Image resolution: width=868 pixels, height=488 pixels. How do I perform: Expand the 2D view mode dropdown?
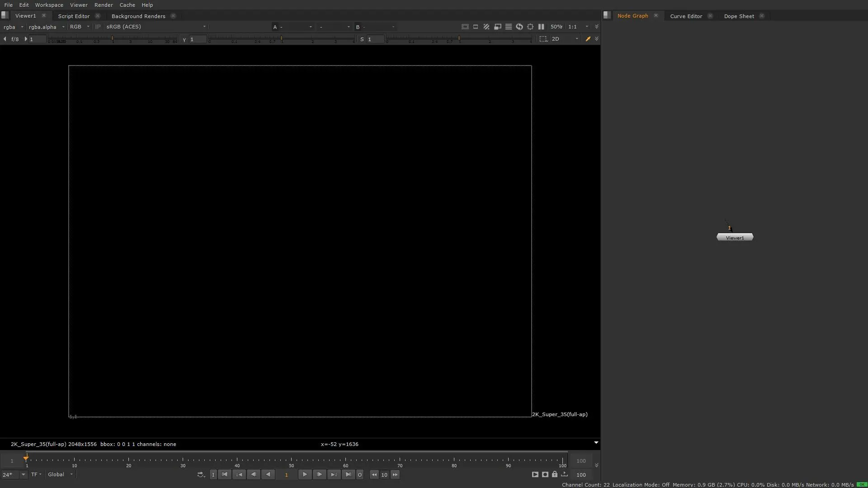tap(565, 39)
